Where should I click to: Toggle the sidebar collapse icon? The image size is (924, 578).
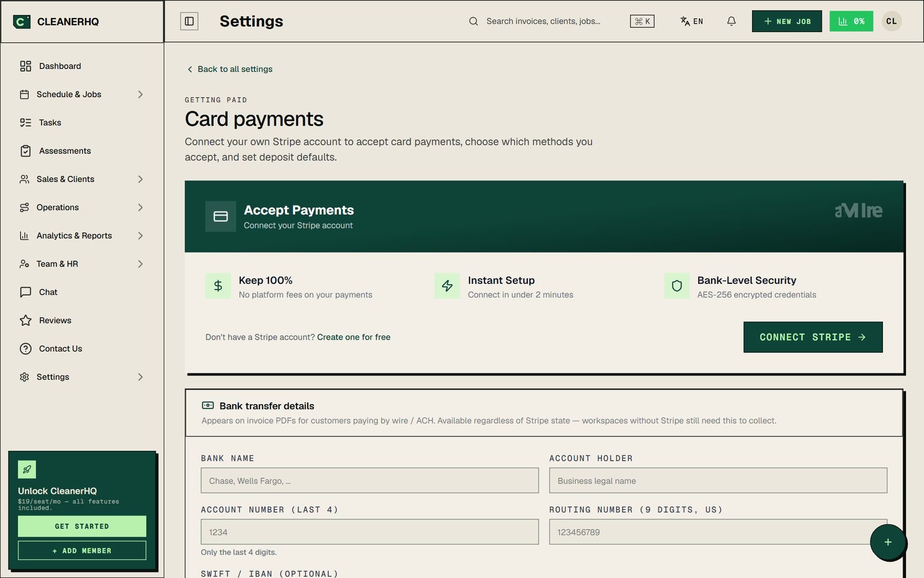click(189, 21)
